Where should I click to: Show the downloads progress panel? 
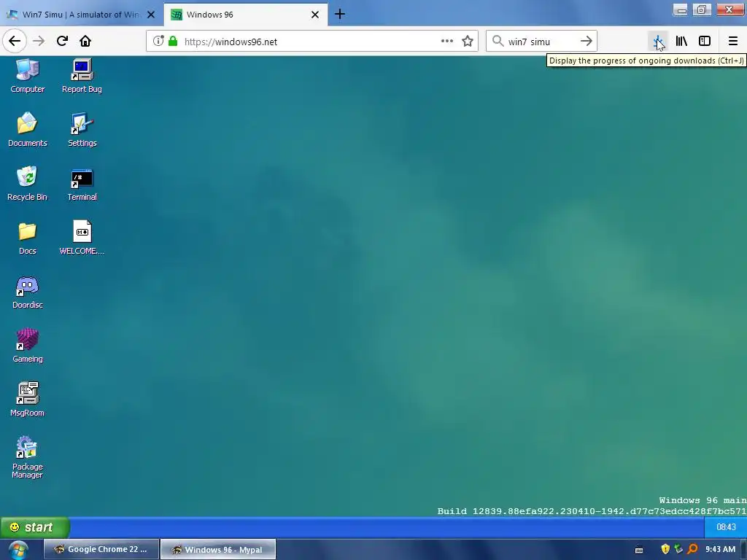[x=658, y=42]
